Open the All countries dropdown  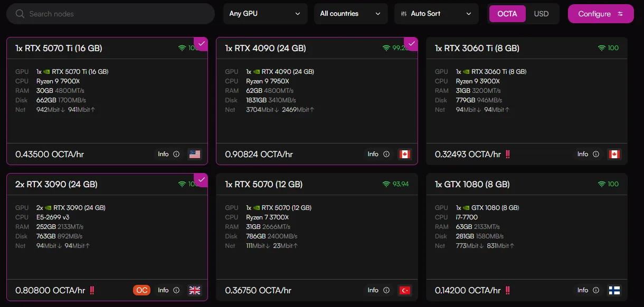(x=351, y=14)
